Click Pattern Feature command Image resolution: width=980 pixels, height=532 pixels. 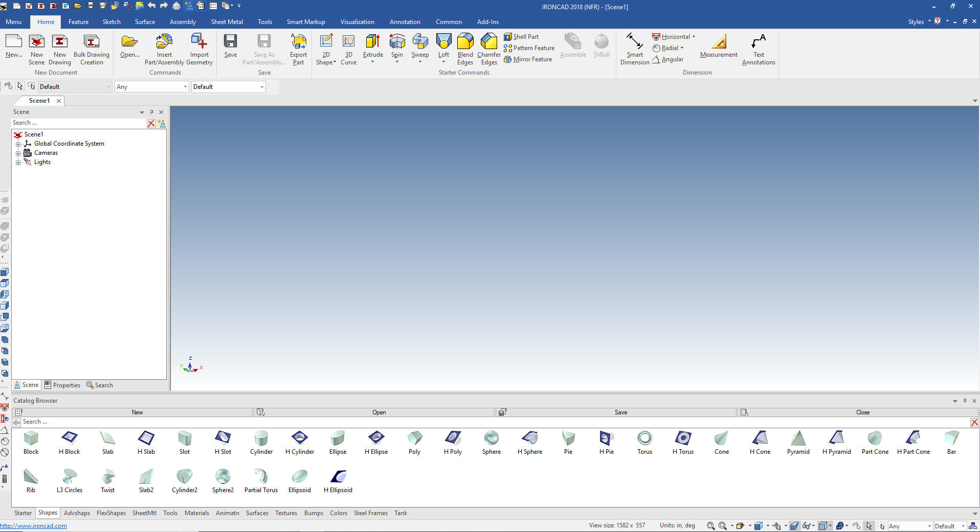[x=529, y=48]
